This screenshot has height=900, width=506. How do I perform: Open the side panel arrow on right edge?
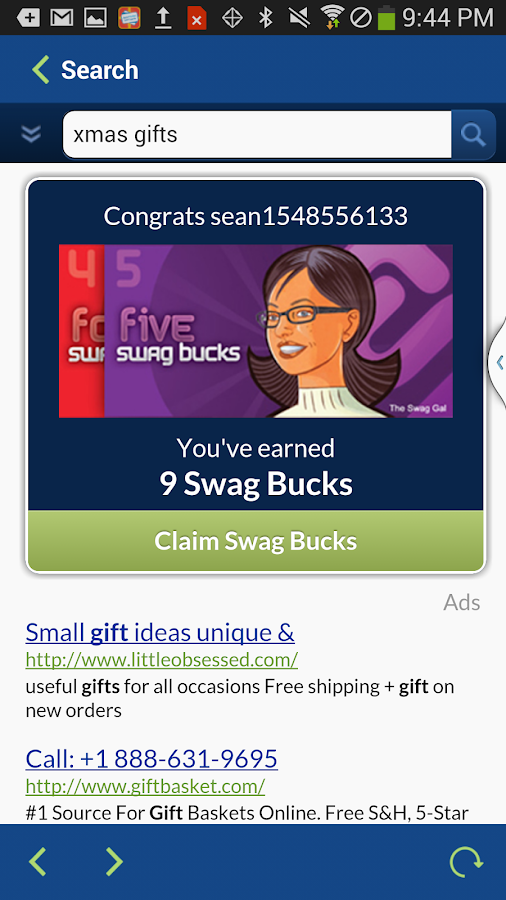tap(498, 362)
